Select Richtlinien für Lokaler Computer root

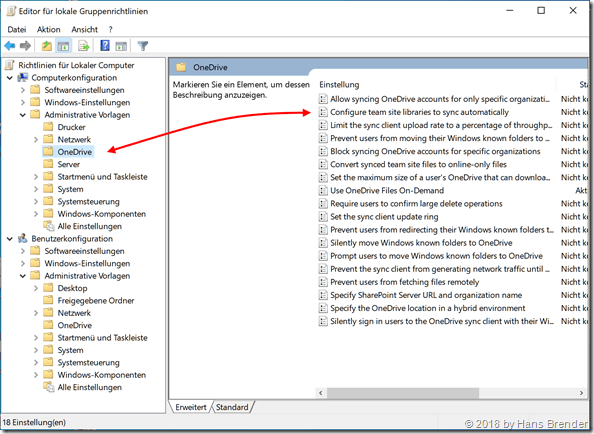(76, 65)
